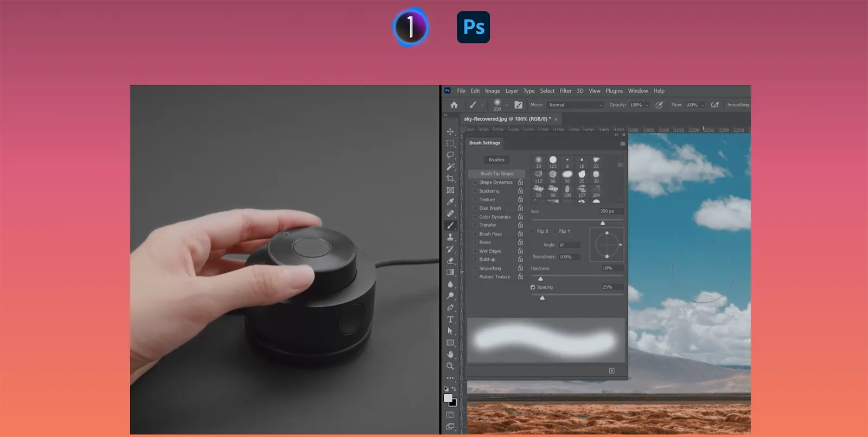Image resolution: width=868 pixels, height=437 pixels.
Task: Enable the Dual Brush checkbox
Action: click(x=475, y=208)
